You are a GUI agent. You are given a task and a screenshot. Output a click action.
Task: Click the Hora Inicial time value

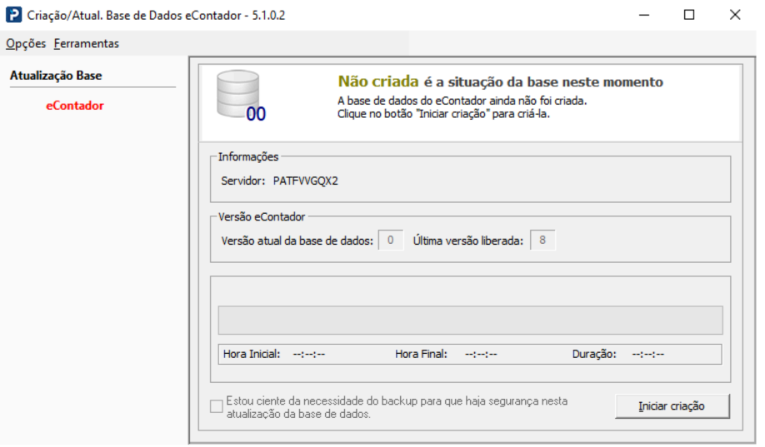click(309, 354)
